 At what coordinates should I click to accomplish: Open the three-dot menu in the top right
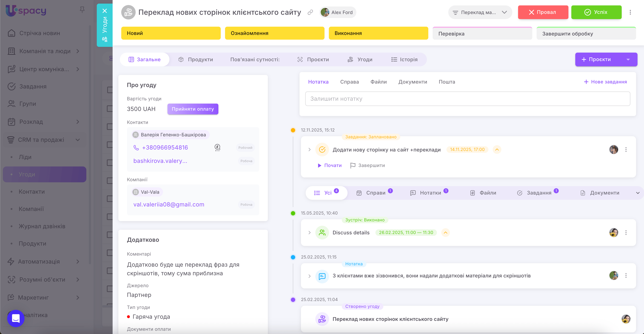[630, 12]
